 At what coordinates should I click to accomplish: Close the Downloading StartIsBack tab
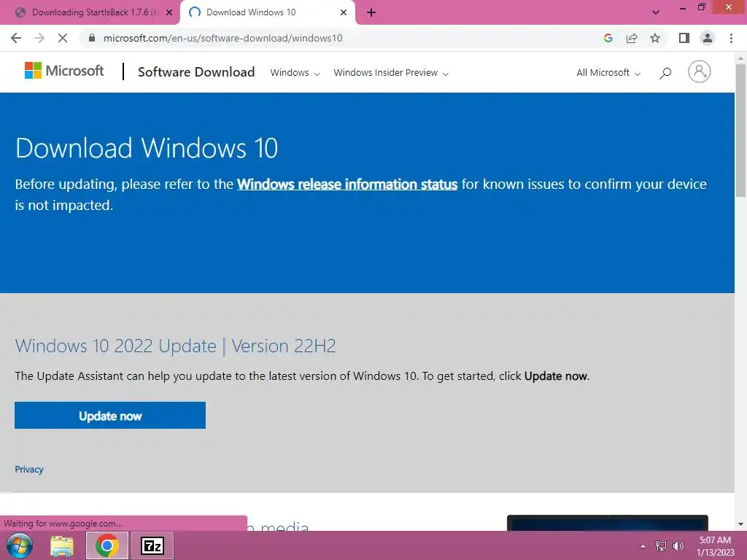(169, 12)
